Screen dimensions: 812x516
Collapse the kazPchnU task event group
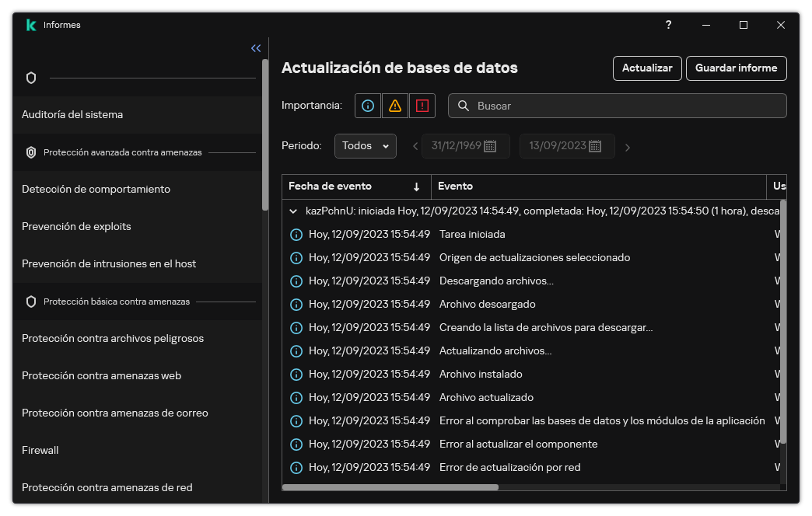[x=292, y=211]
